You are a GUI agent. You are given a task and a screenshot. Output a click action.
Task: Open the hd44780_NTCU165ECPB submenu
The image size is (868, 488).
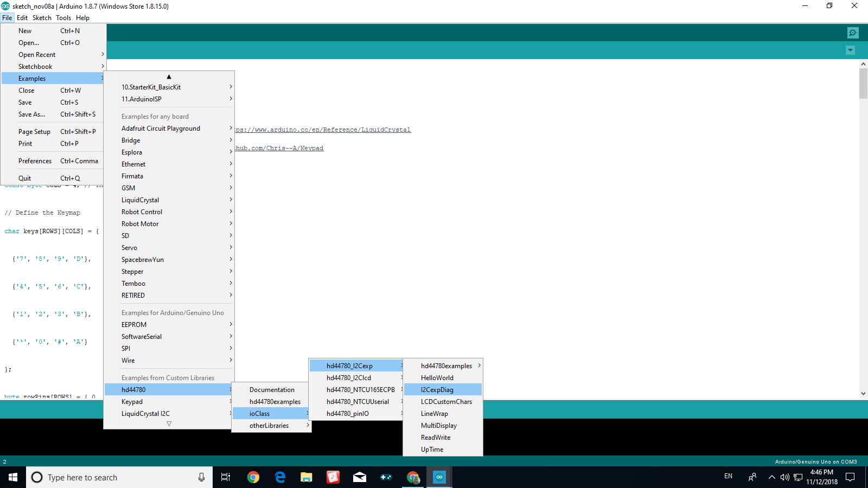pos(356,390)
